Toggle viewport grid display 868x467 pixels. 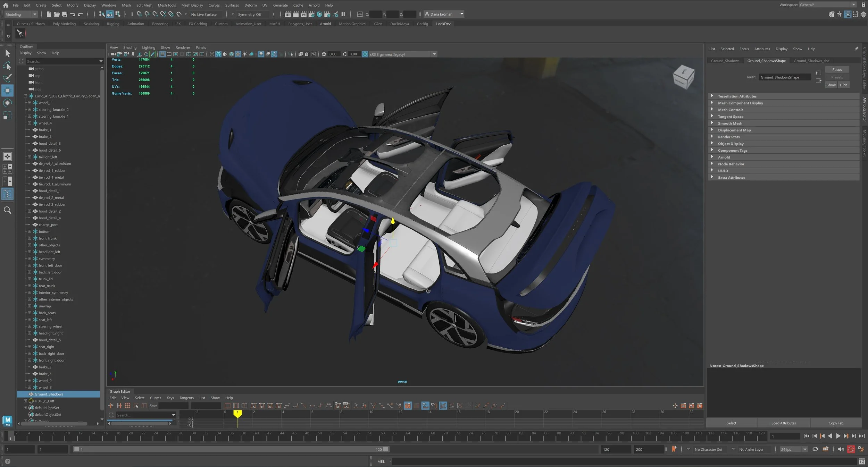(x=162, y=54)
